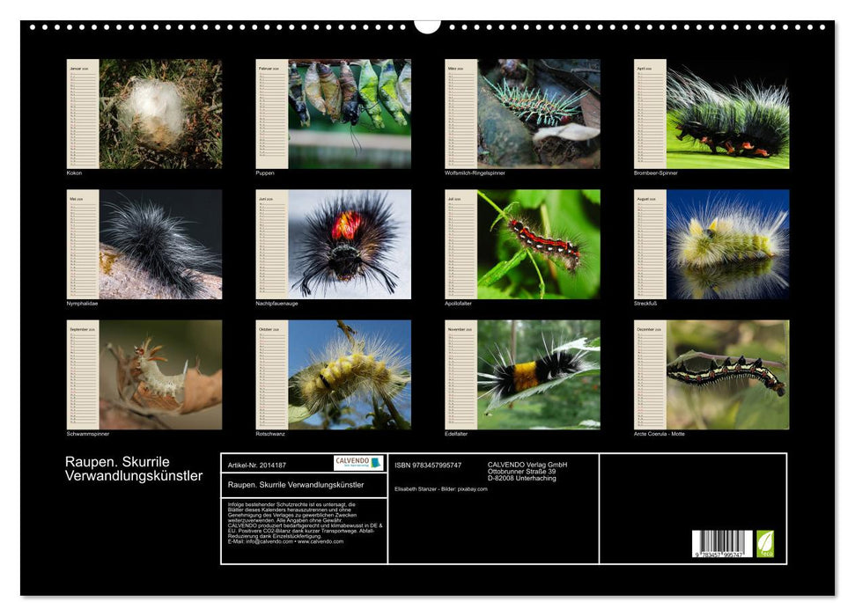Click the Rotschwanz caption label

click(271, 434)
